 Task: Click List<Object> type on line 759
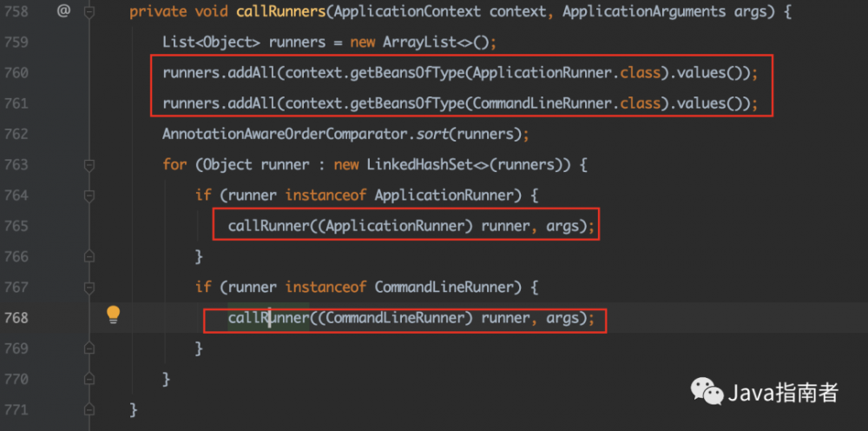212,42
